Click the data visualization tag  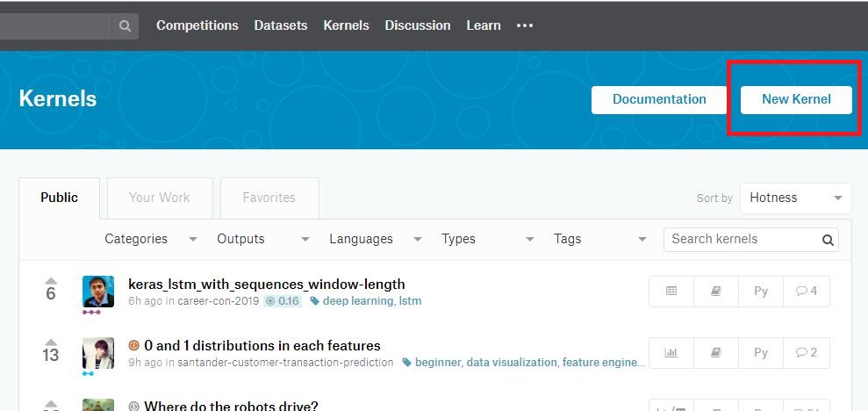pyautogui.click(x=512, y=363)
